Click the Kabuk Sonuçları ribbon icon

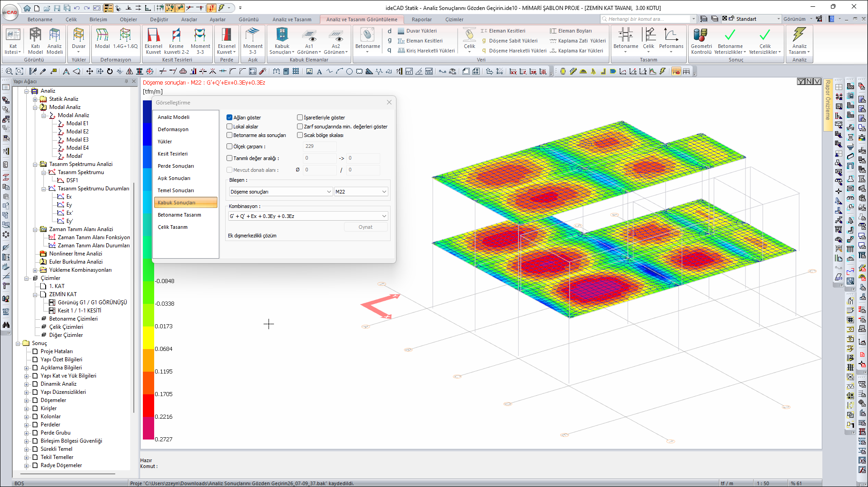coord(282,40)
